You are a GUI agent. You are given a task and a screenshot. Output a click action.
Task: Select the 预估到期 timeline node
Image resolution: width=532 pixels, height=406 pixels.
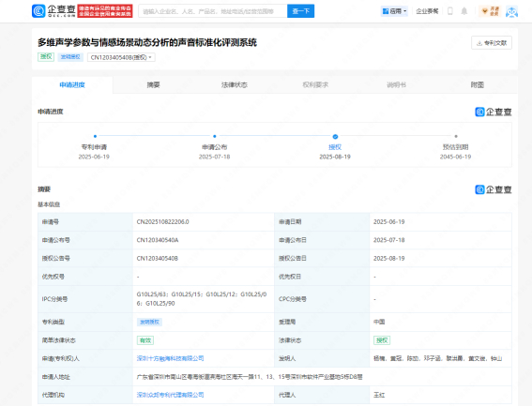(456, 136)
